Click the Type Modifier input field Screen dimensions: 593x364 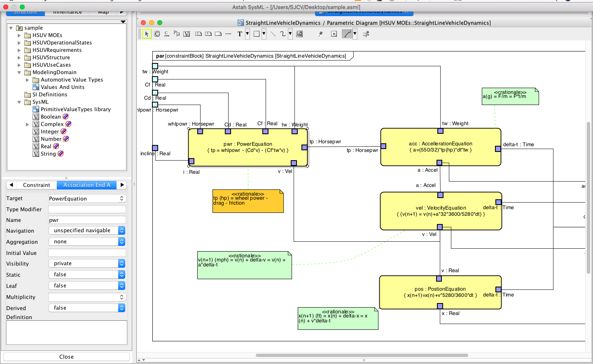click(87, 209)
